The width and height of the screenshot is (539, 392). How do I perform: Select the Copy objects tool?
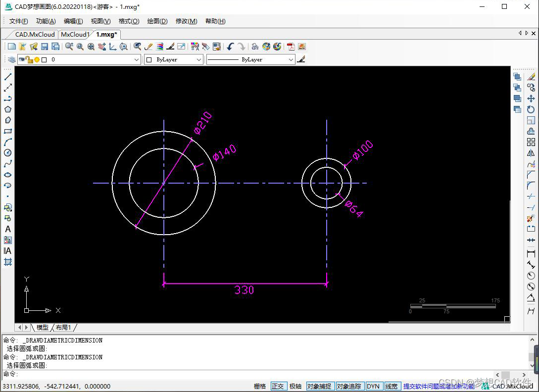pos(531,88)
